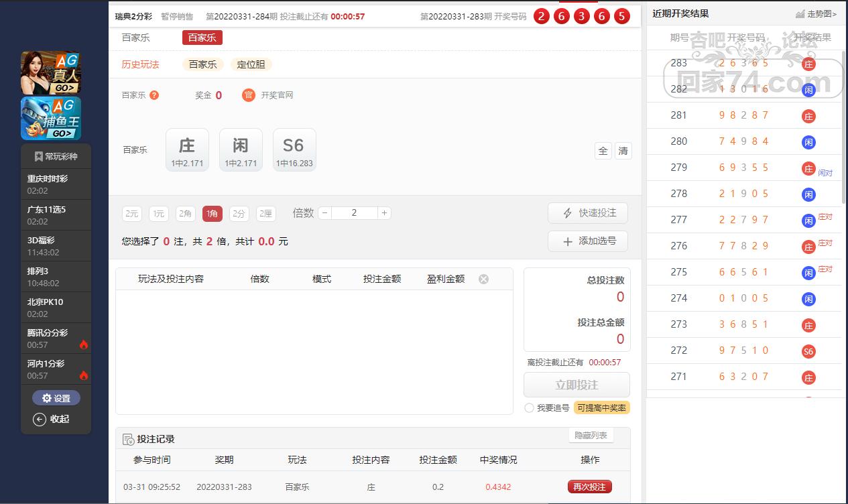This screenshot has height=504, width=848.
Task: Increase multiplier with plus button
Action: (384, 213)
